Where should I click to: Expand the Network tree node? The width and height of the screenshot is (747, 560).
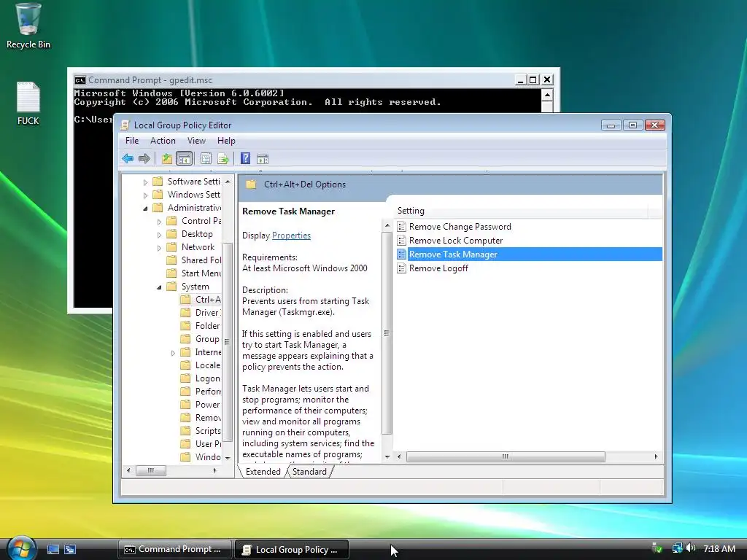pos(159,248)
